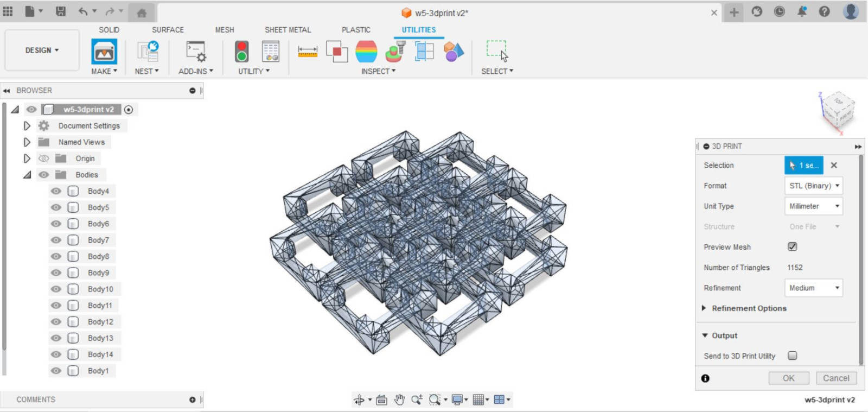Viewport: 868px width, 412px height.
Task: Open the Notifications bell icon
Action: pyautogui.click(x=802, y=11)
